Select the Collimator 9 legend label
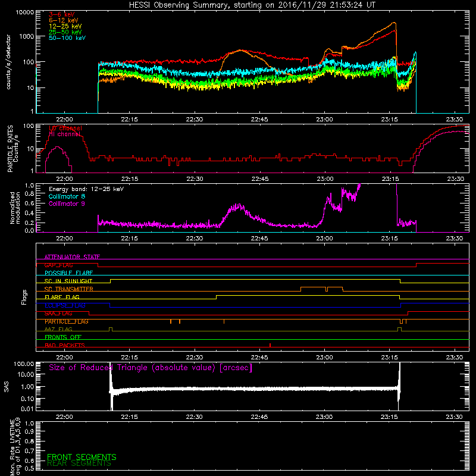 pos(67,203)
